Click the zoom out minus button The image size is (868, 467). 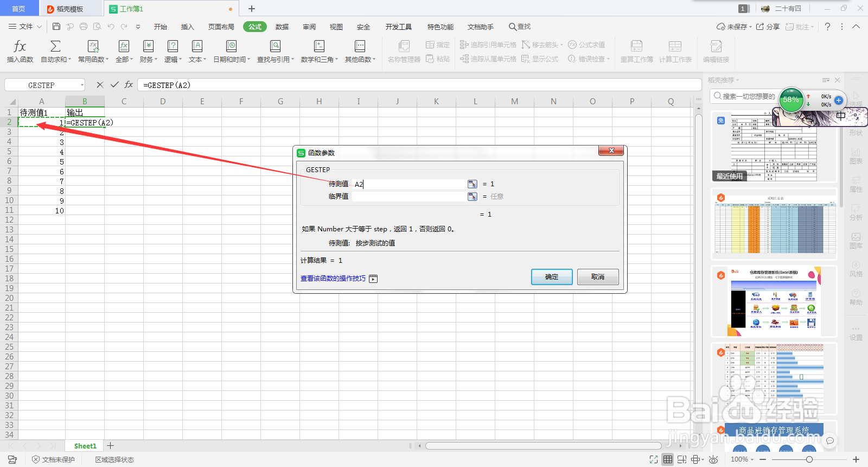click(763, 459)
